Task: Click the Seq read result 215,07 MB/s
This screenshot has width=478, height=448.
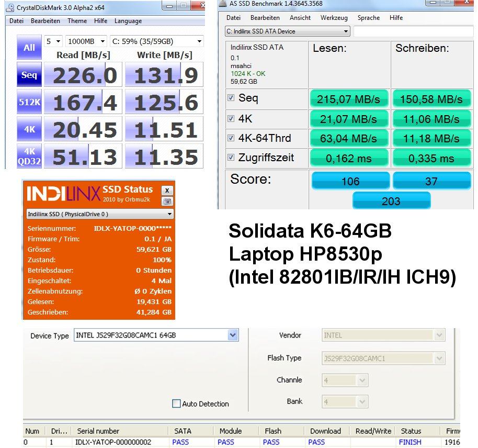Action: coord(349,99)
